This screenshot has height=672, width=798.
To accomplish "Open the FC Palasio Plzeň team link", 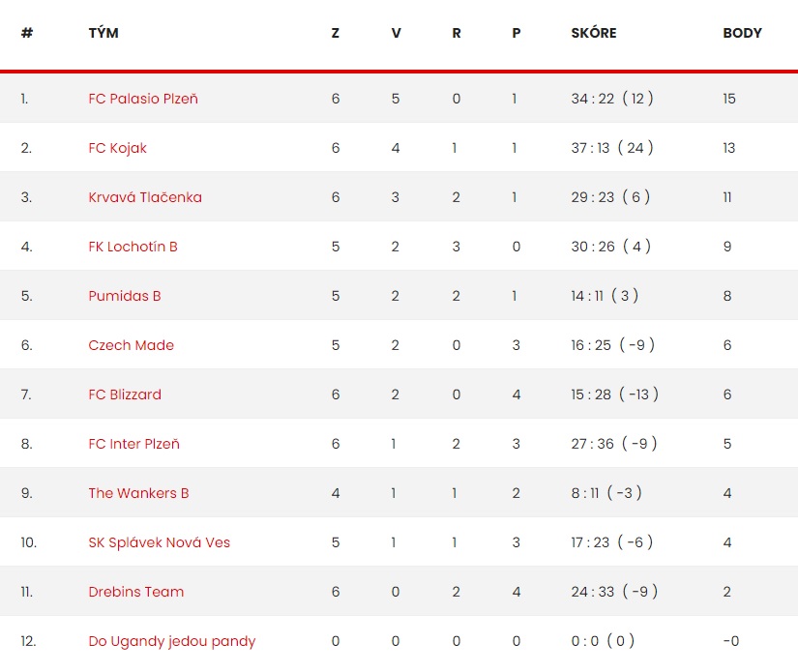I will click(143, 99).
